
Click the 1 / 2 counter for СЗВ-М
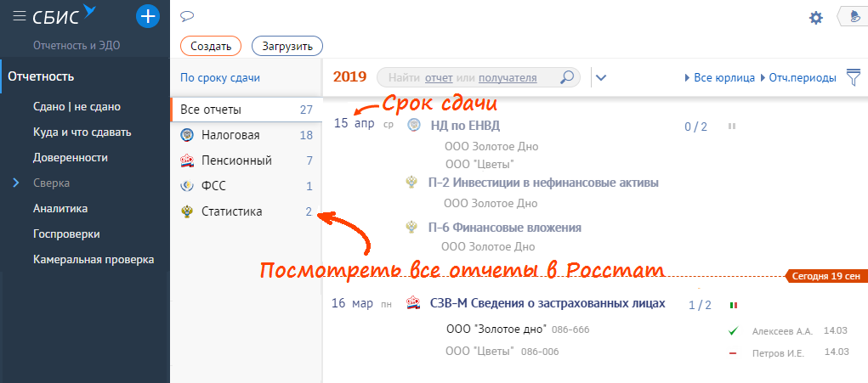[x=700, y=305]
